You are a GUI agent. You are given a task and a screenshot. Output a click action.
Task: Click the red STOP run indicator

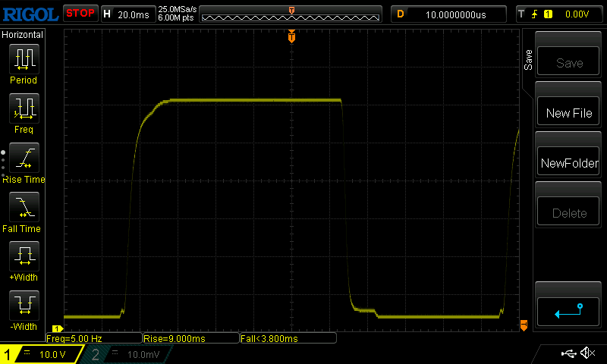click(x=80, y=14)
